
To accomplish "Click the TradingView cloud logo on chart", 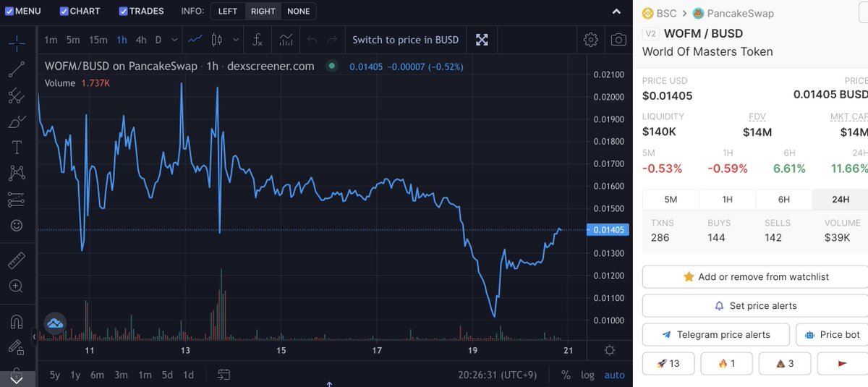I will pos(55,323).
